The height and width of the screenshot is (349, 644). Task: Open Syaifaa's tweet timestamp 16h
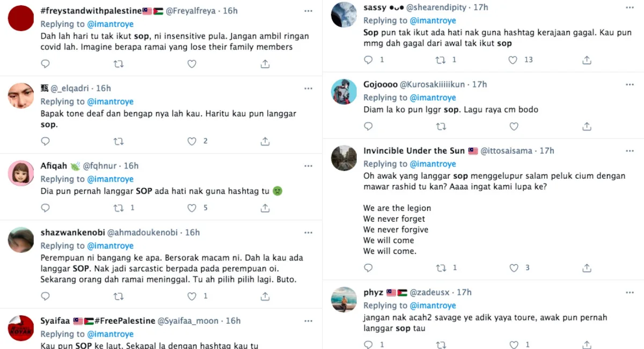pyautogui.click(x=233, y=321)
